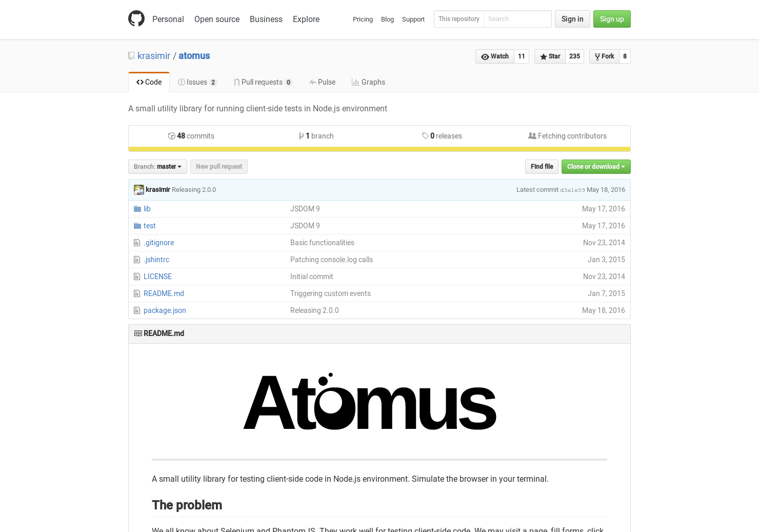Click the tag icon next to 0 releases
Viewport: 759px width, 532px height.
426,136
